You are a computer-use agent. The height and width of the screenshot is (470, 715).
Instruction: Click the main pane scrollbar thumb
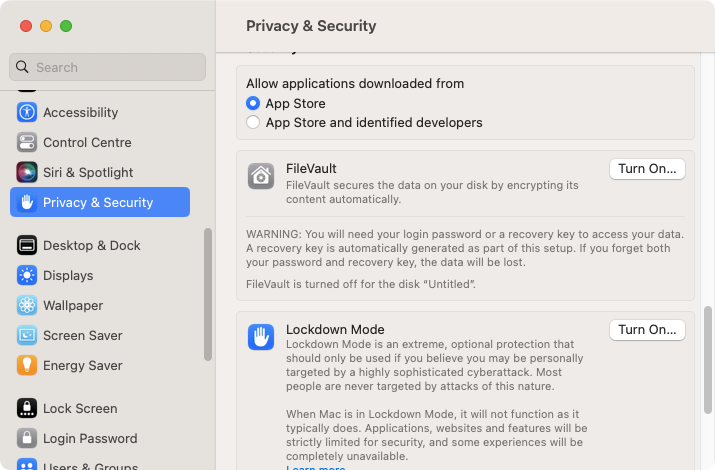point(708,360)
